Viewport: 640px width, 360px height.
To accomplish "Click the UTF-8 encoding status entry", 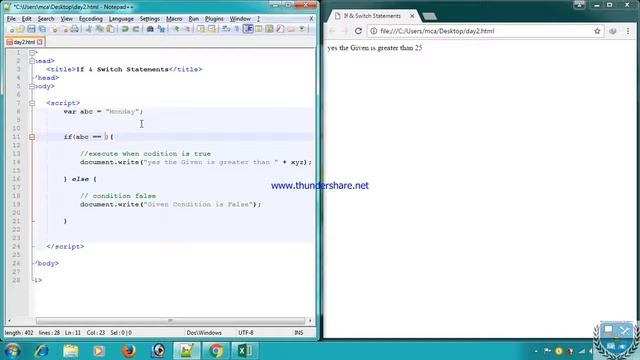I will tap(246, 333).
